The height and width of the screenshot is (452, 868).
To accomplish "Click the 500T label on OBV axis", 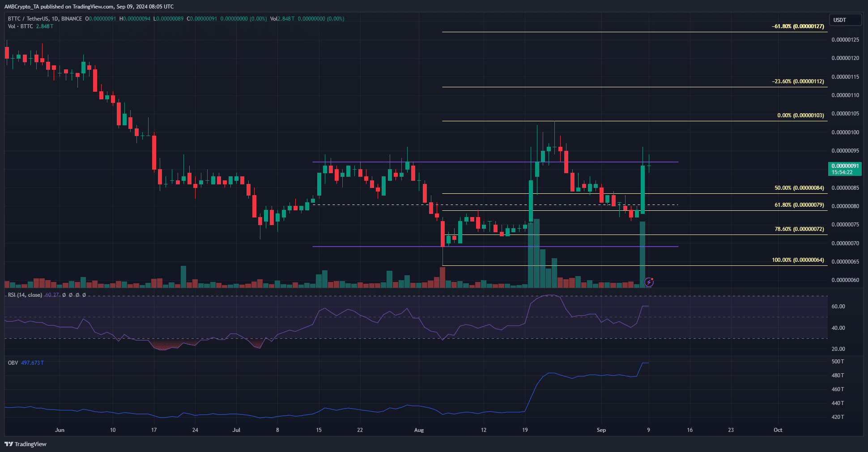I will point(838,362).
